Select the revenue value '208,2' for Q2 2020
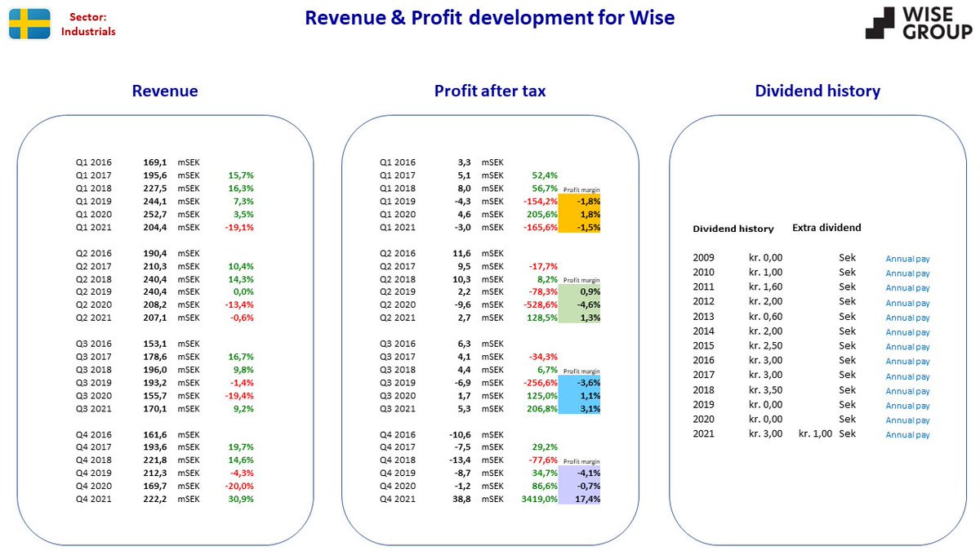 pos(156,305)
